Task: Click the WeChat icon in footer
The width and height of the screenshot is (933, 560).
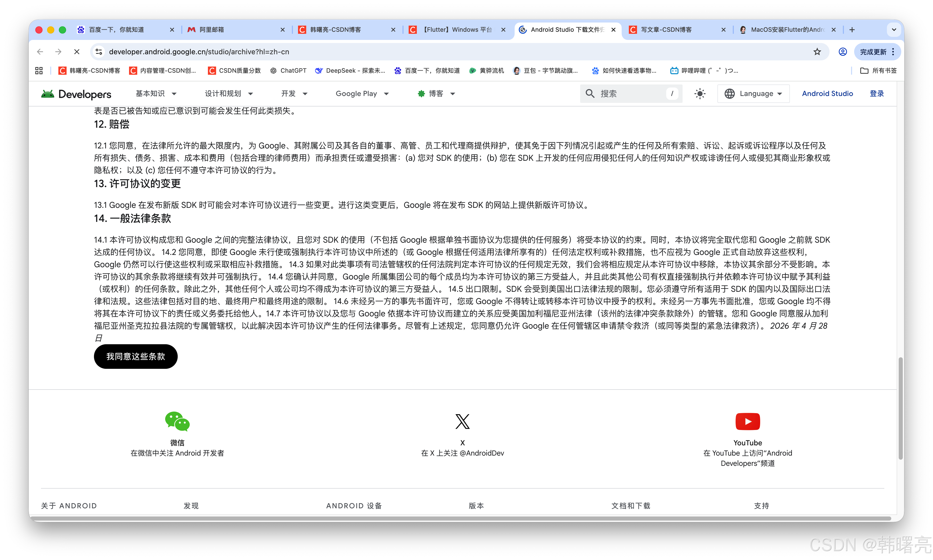Action: (177, 422)
